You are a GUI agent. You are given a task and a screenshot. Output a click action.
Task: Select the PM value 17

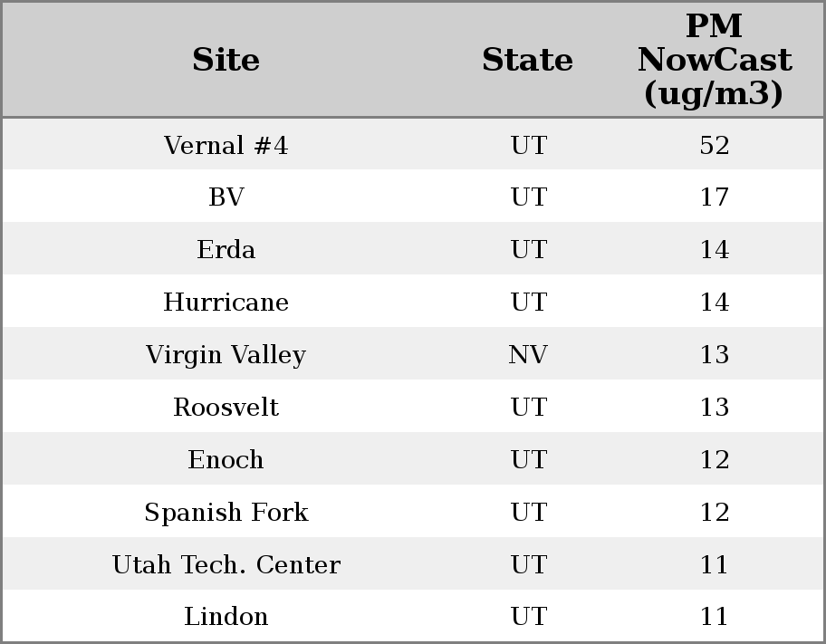(x=714, y=197)
